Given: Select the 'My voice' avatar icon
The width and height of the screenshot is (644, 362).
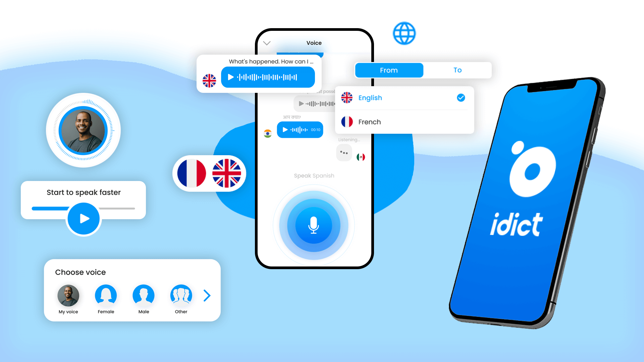Looking at the screenshot, I should pos(68,295).
